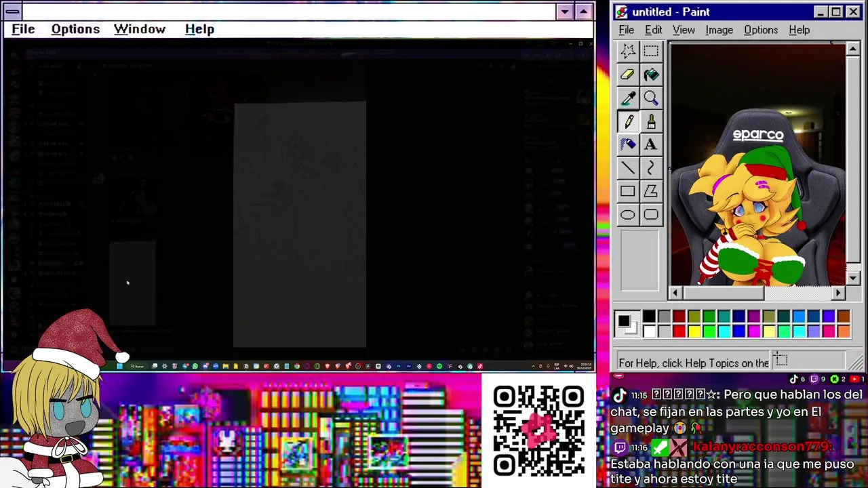
Task: Choose the straight Line tool
Action: pyautogui.click(x=628, y=167)
